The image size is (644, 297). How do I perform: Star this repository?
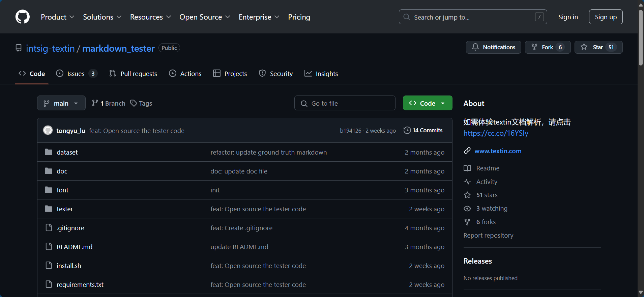[x=598, y=47]
